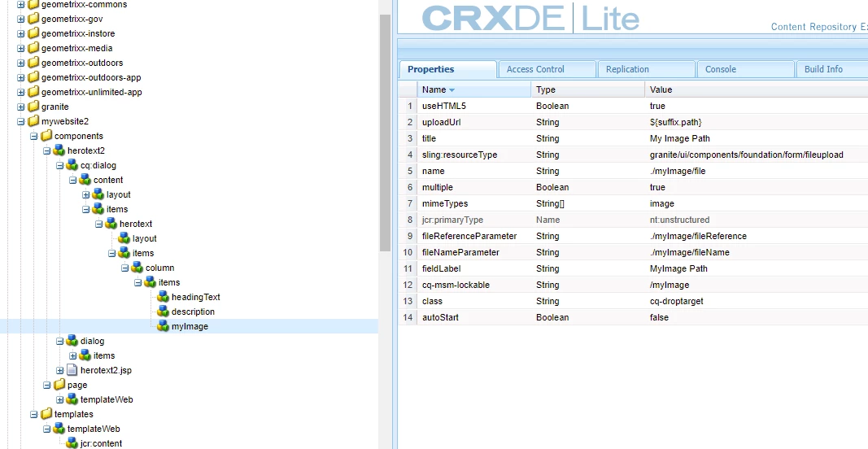
Task: Click the 'cq-droptarget' class value
Action: [x=677, y=301]
